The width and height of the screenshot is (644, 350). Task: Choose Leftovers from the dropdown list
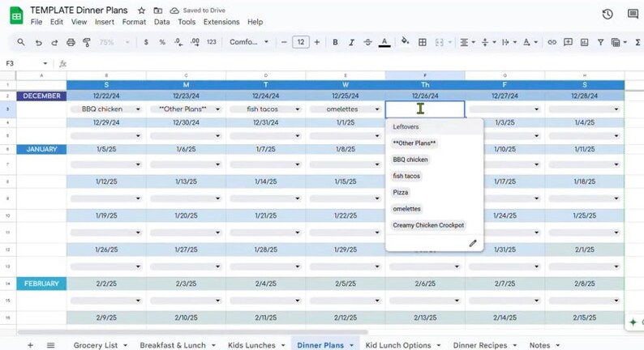[x=406, y=126]
